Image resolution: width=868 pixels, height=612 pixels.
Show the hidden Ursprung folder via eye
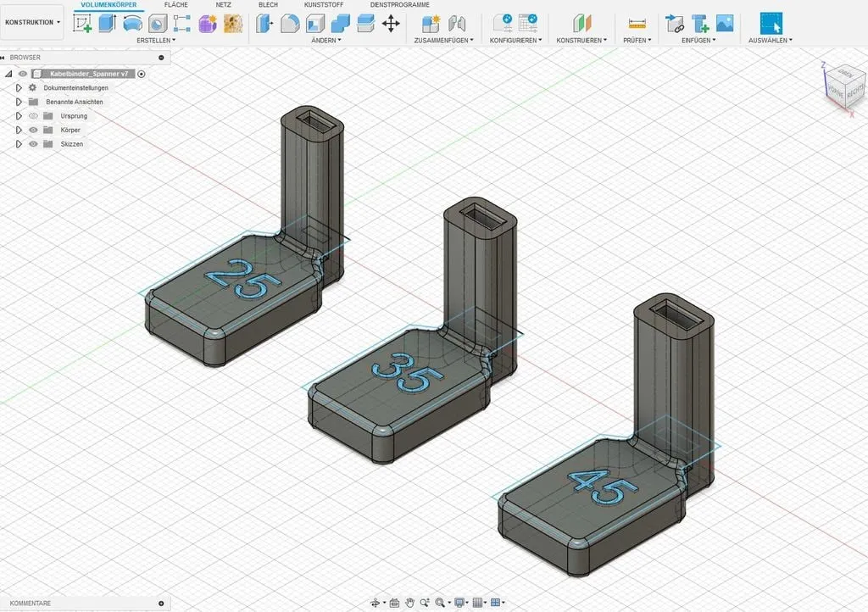[34, 116]
